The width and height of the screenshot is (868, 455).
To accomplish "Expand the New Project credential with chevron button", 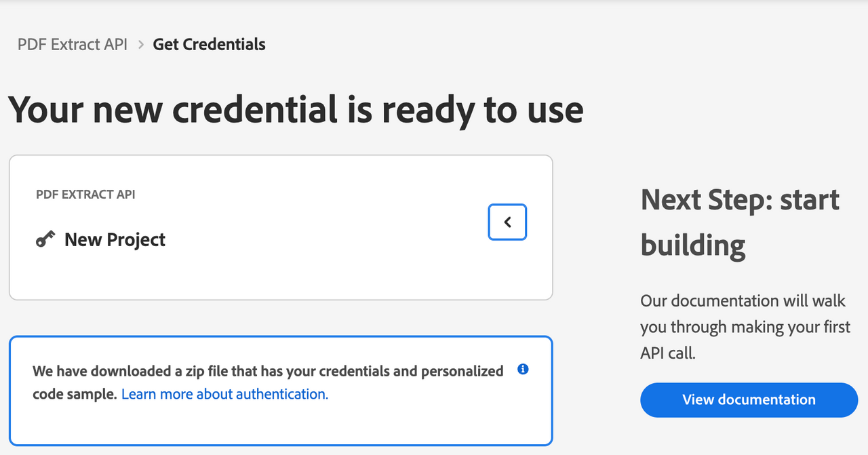I will click(507, 222).
